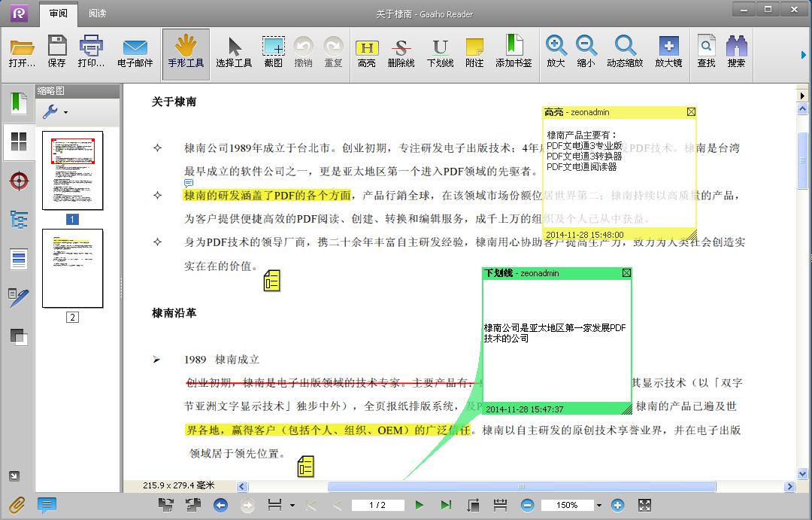Jump to last page green arrow

(445, 505)
